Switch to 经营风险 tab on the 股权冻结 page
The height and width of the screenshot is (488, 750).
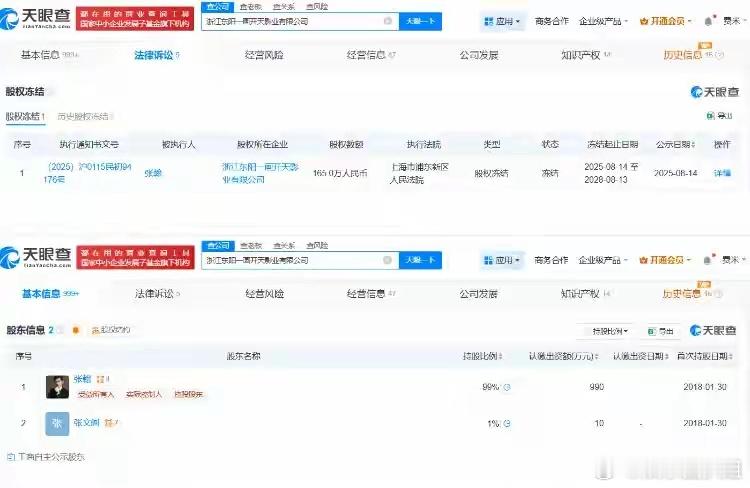(264, 55)
